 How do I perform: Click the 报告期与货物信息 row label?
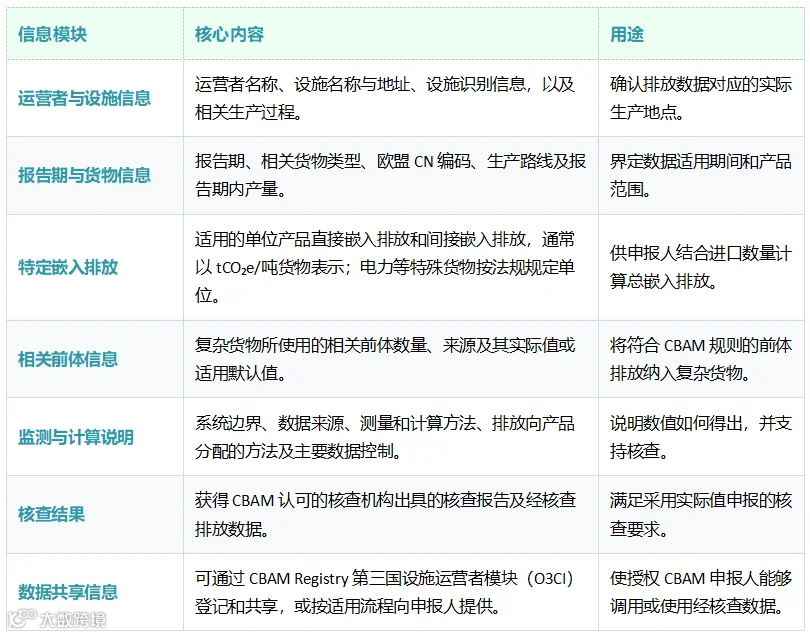(x=84, y=176)
